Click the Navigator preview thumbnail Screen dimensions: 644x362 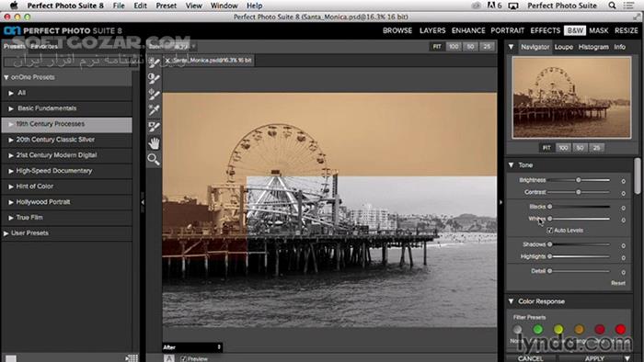pyautogui.click(x=571, y=97)
